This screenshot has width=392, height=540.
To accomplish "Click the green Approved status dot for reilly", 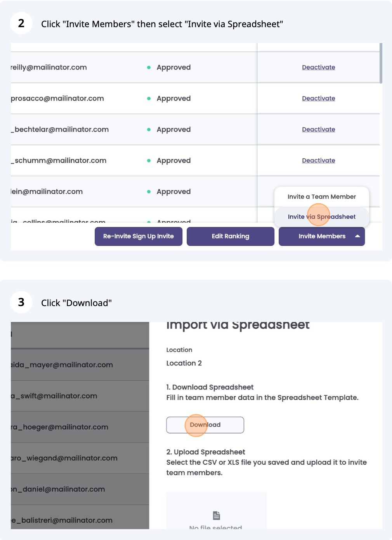I will [x=149, y=67].
